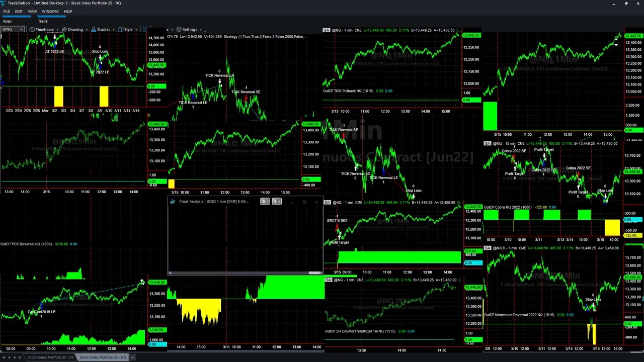Select 'OutCP SR CounterTrendIv2M 1m NQ (1515)' label
Viewport: 644px width, 362px height.
(360, 331)
